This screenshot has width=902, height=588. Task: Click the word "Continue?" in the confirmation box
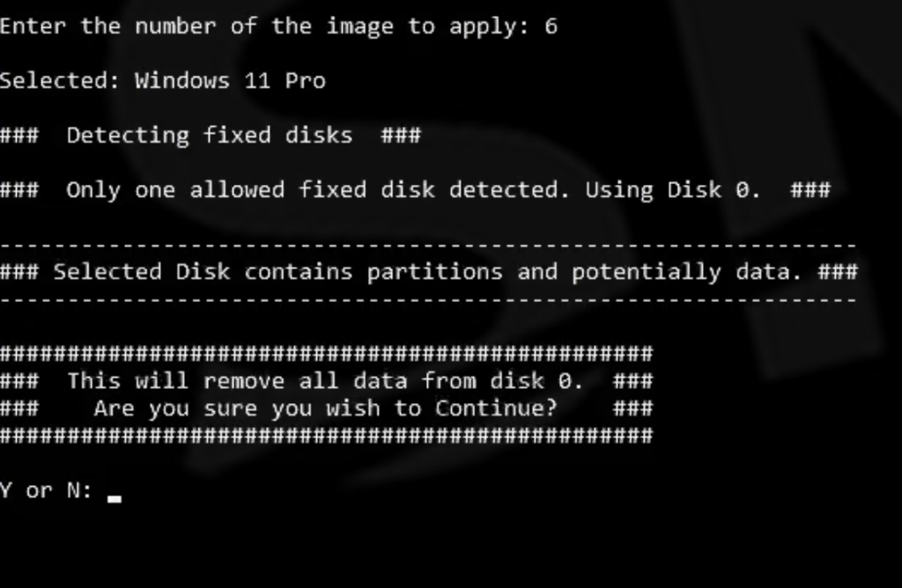496,408
